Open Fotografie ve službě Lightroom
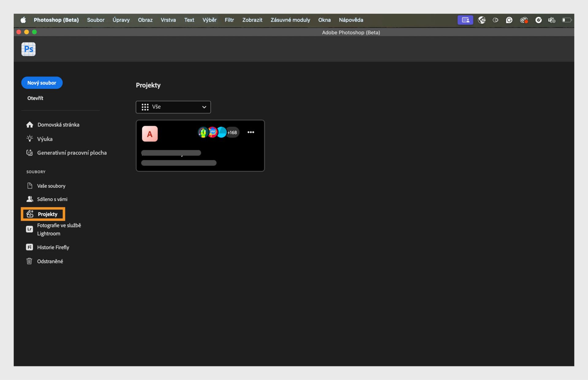The height and width of the screenshot is (380, 588). (59, 229)
